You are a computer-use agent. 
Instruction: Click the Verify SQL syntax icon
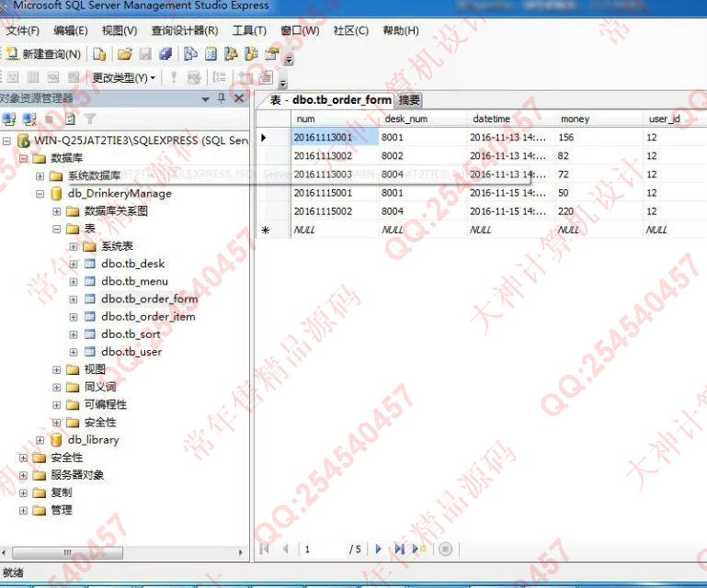tap(194, 77)
